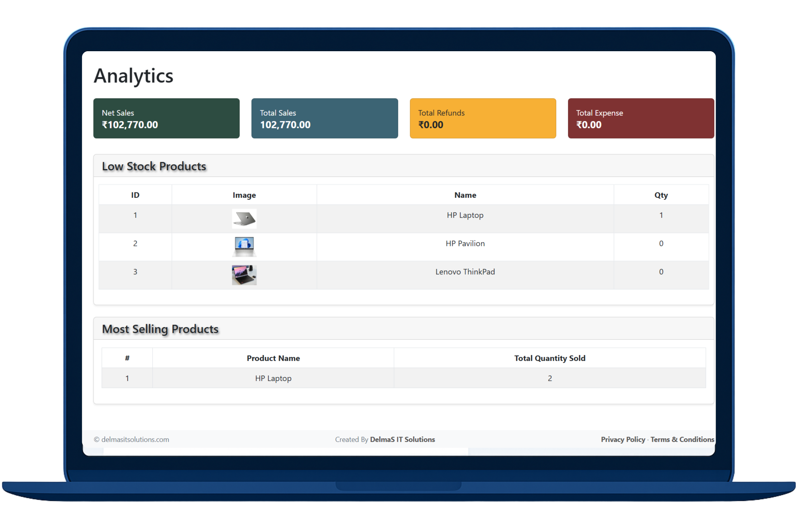The width and height of the screenshot is (798, 532).
Task: Click the HP Pavilion product image
Action: click(x=244, y=247)
